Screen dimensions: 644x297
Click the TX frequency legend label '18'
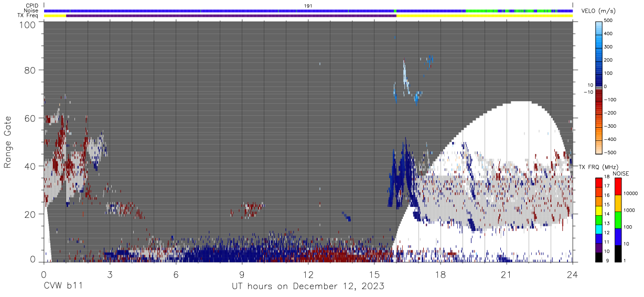[606, 177]
